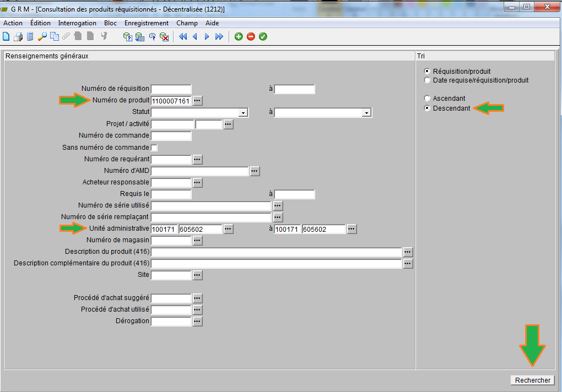The image size is (562, 392).
Task: Click the printer icon in toolbar
Action: tap(18, 37)
